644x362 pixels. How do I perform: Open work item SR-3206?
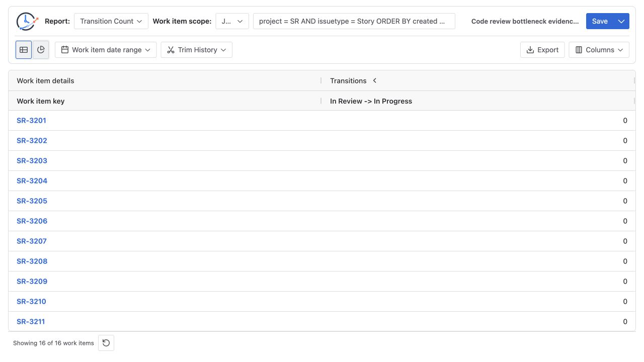(x=32, y=221)
